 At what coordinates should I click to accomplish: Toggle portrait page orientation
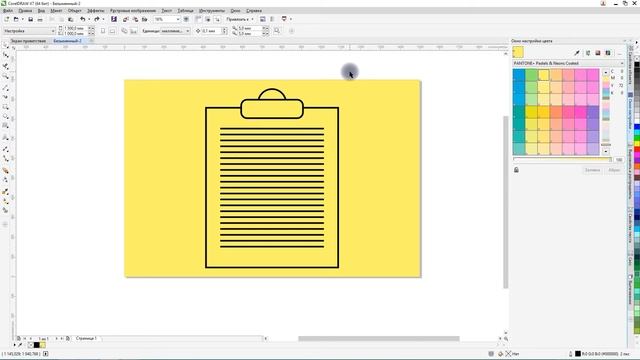tap(103, 31)
